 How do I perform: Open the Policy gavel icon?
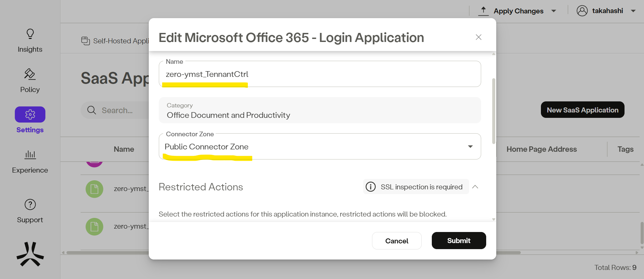30,74
